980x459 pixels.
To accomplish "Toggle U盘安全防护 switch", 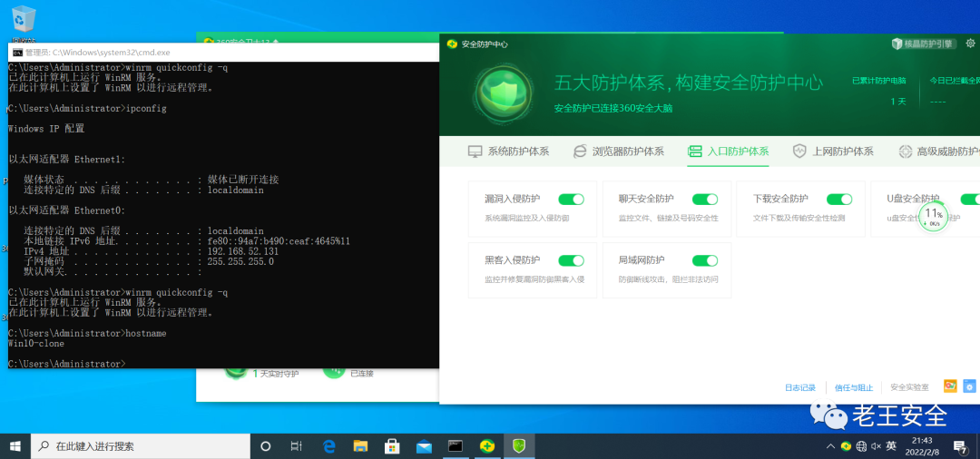I will tap(970, 200).
